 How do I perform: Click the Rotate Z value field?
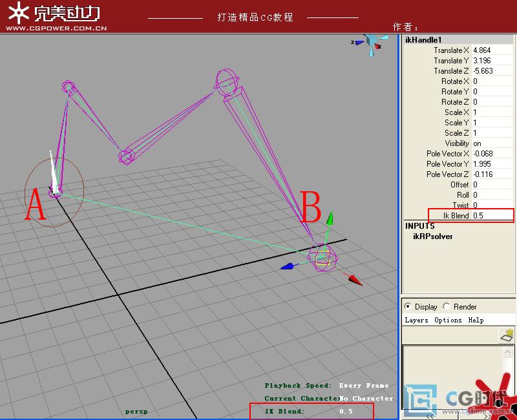(492, 102)
